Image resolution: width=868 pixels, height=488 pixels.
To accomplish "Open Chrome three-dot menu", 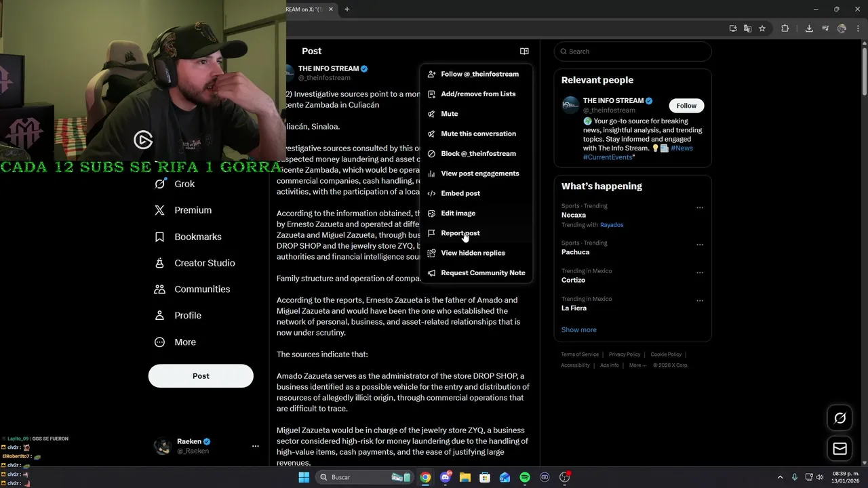I will click(x=858, y=28).
